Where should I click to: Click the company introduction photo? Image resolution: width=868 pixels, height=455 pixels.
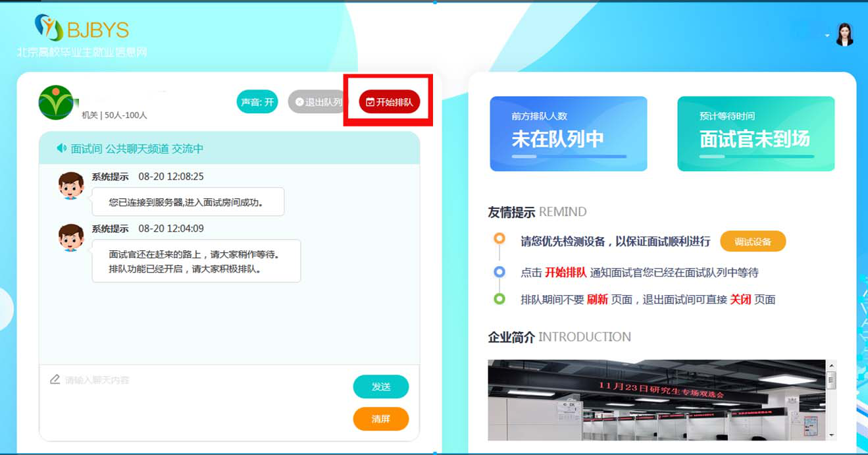pos(656,400)
